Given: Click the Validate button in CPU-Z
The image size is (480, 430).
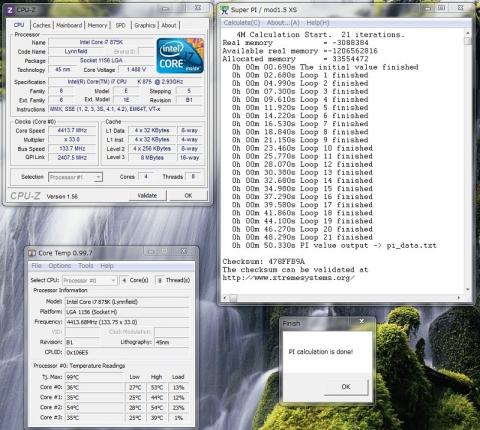Looking at the screenshot, I should (147, 196).
